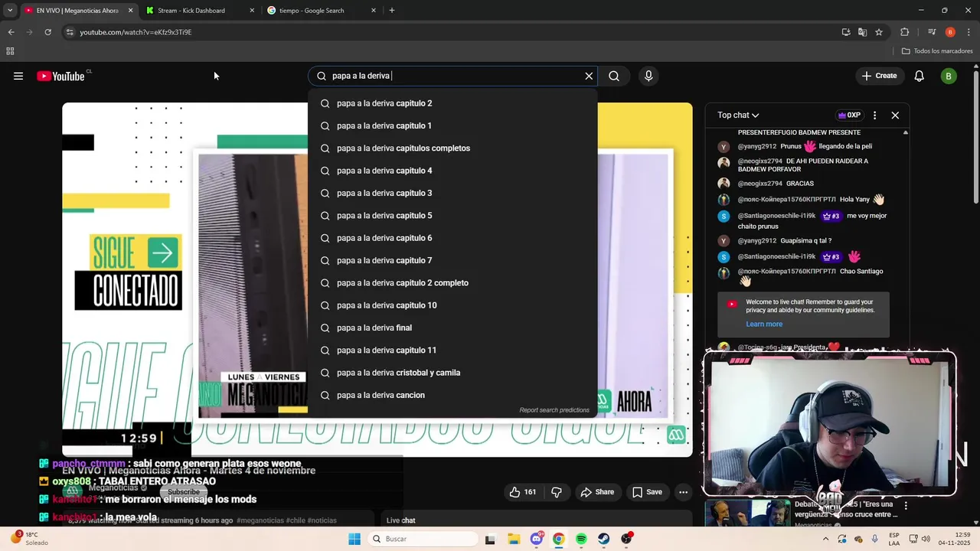
Task: Select 'papa a la deriva cristobal y camila'
Action: pyautogui.click(x=452, y=373)
